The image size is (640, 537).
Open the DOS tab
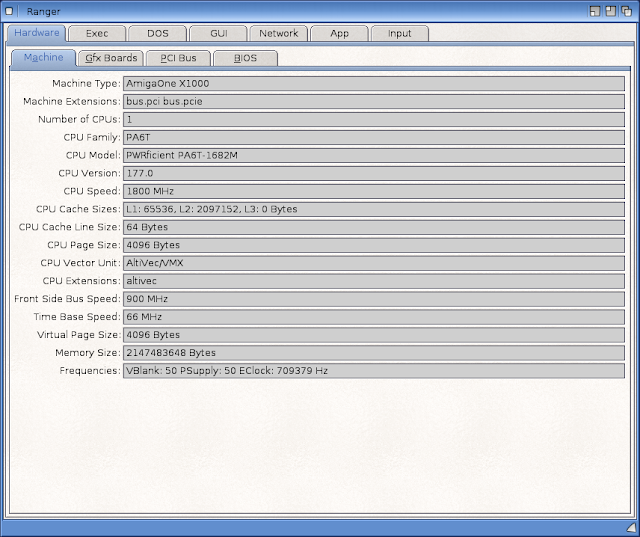(158, 33)
